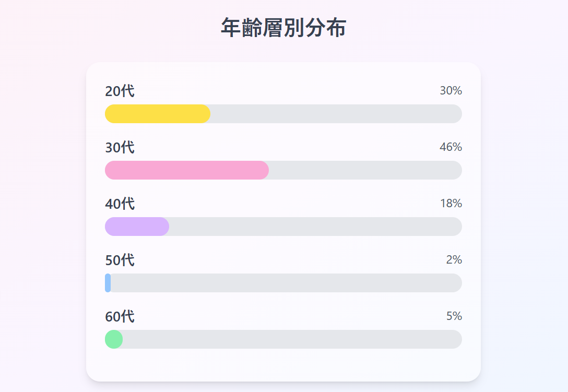Click the gray empty track of 60代 bar

pos(292,339)
